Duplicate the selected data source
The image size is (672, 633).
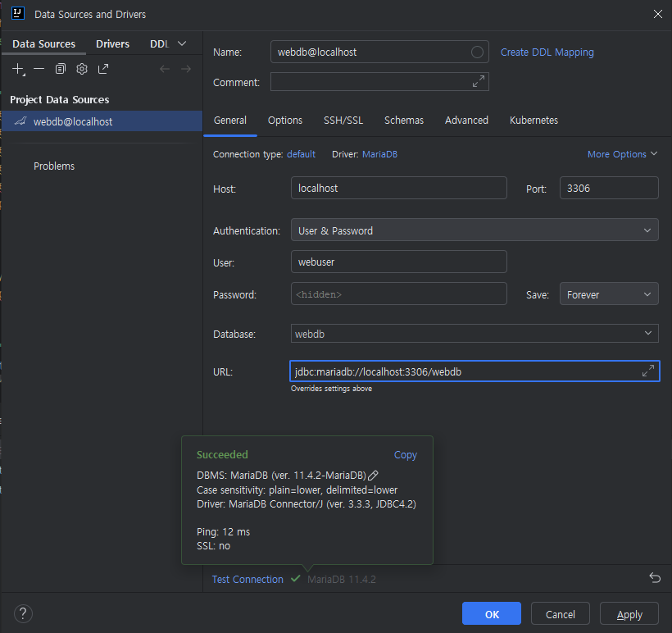click(x=61, y=69)
